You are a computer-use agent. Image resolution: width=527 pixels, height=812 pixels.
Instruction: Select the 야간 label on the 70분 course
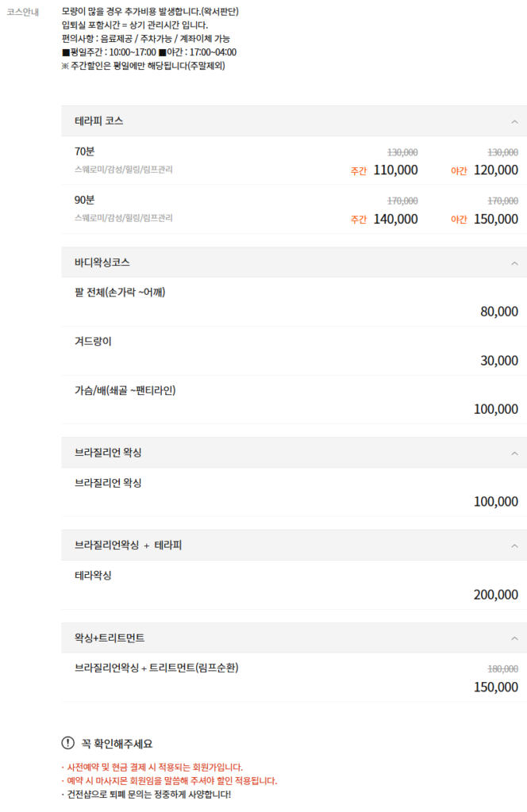click(x=460, y=170)
